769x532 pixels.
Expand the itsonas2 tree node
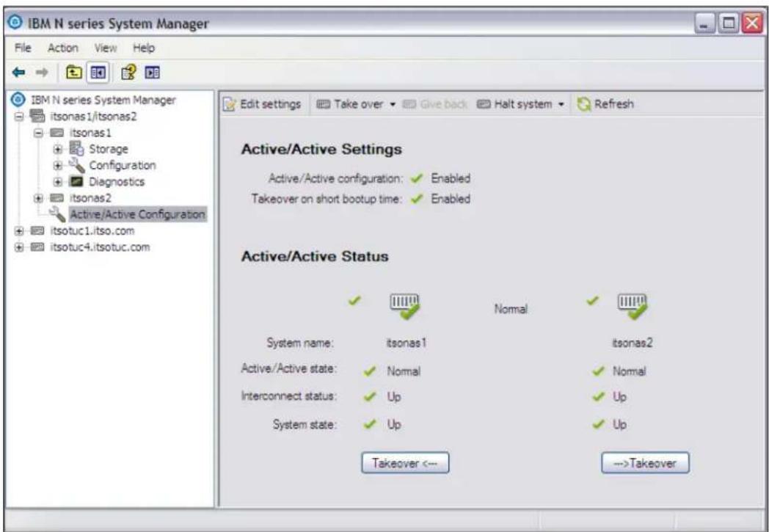(38, 199)
